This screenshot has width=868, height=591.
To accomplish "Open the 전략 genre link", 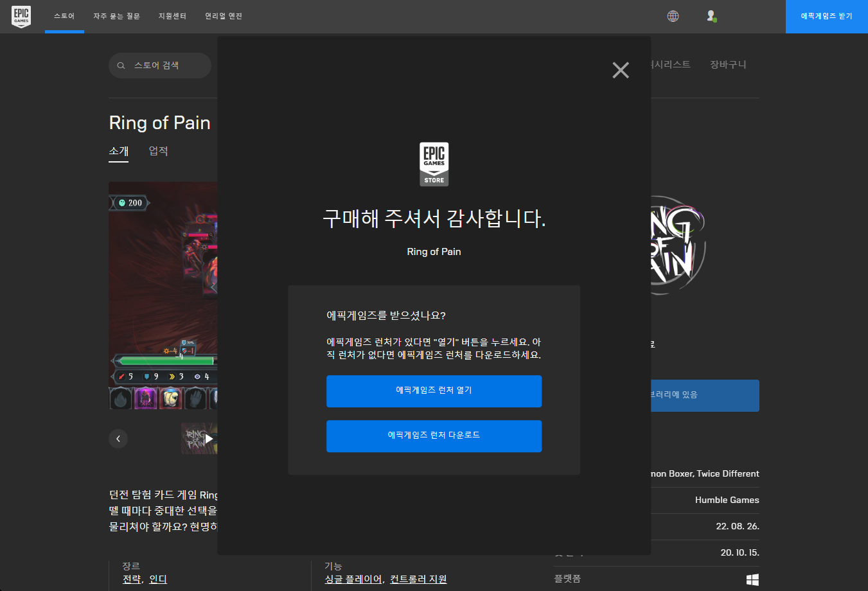I will [x=132, y=579].
